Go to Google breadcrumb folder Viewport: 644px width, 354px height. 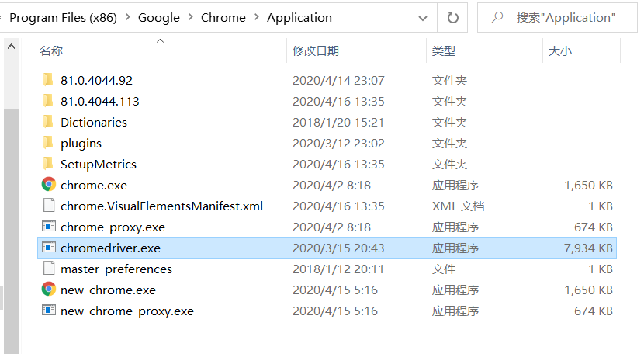click(x=159, y=18)
